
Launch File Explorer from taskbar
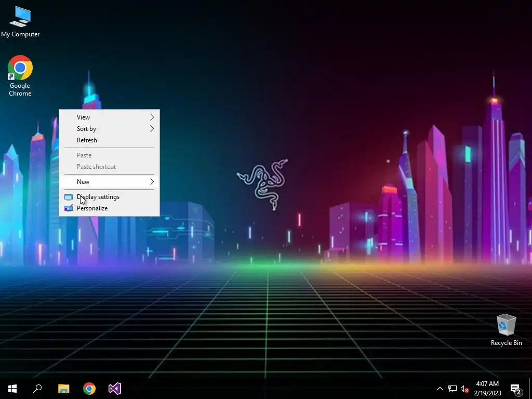[63, 389]
